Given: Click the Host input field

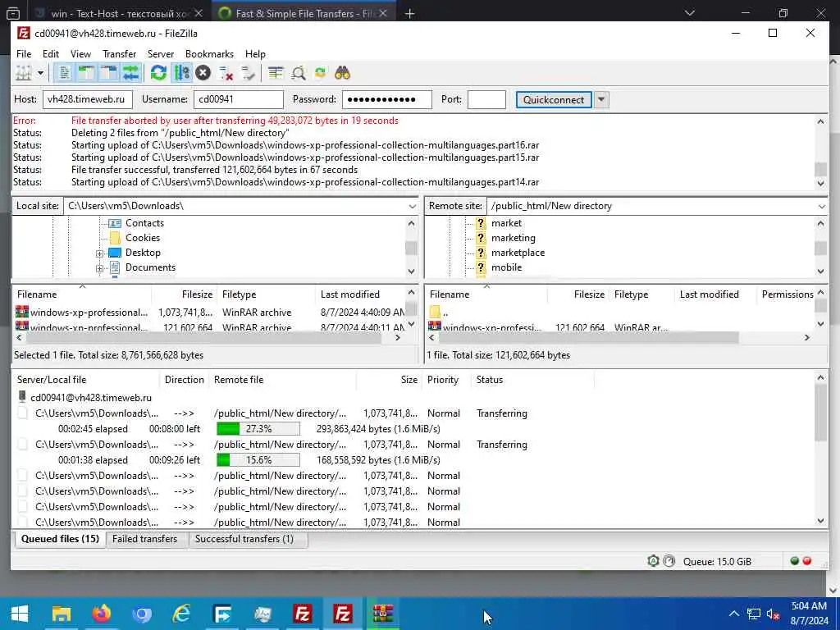Looking at the screenshot, I should (x=87, y=99).
